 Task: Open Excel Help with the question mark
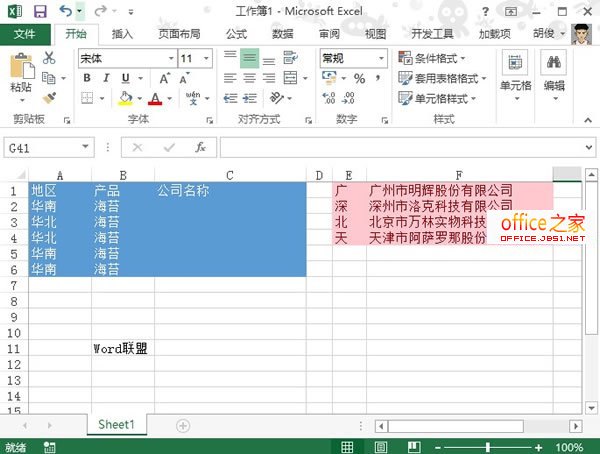486,11
